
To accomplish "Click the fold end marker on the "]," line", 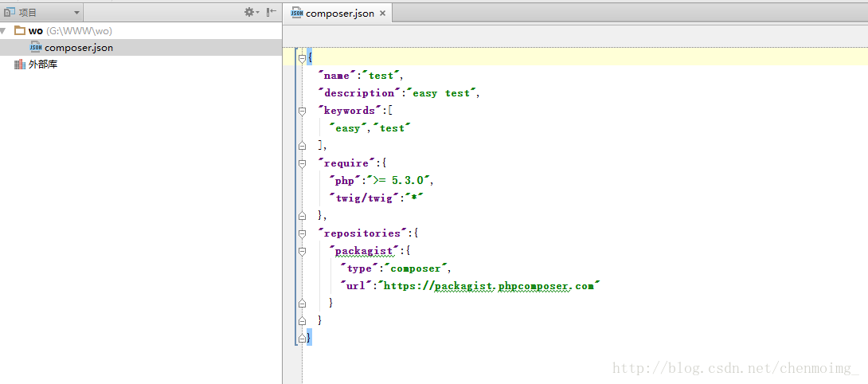I will 302,146.
